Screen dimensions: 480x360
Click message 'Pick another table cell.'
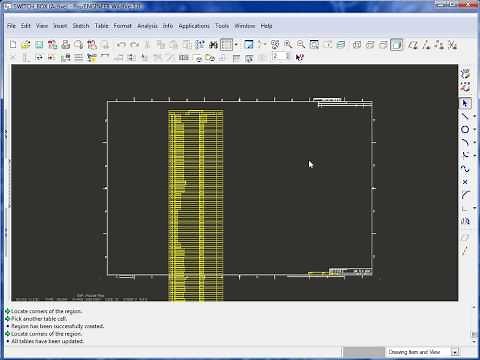pyautogui.click(x=39, y=319)
